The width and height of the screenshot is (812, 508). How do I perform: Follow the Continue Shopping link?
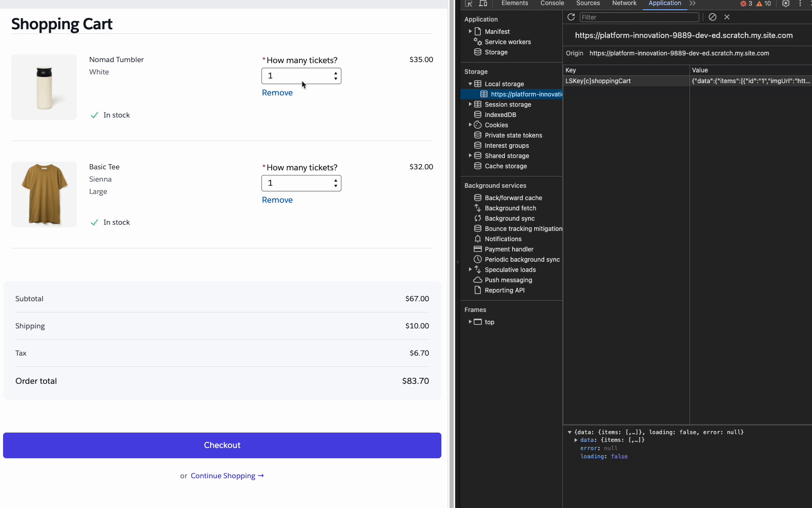click(x=227, y=476)
